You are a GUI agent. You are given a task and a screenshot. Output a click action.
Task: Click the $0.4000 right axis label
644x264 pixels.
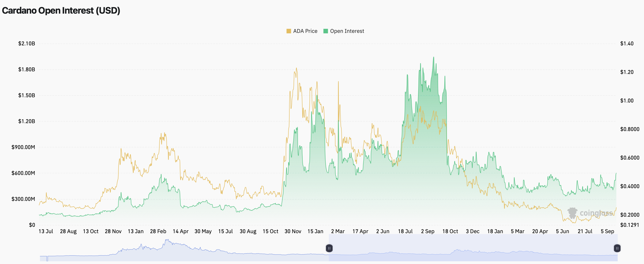pos(630,186)
